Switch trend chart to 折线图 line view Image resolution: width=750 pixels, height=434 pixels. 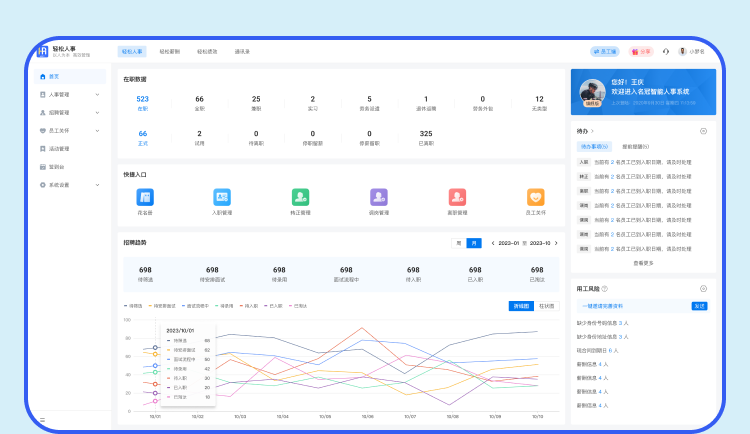(520, 306)
